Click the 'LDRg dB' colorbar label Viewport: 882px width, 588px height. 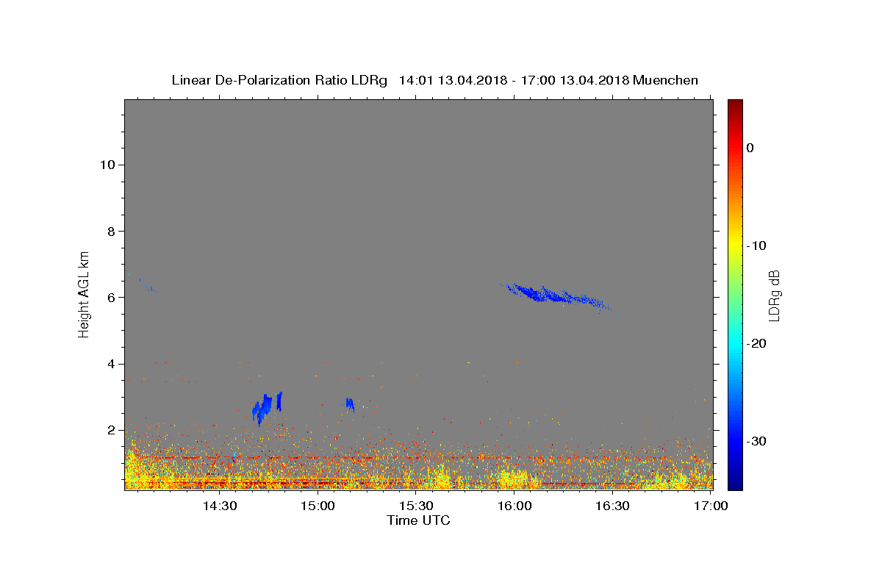click(x=773, y=295)
